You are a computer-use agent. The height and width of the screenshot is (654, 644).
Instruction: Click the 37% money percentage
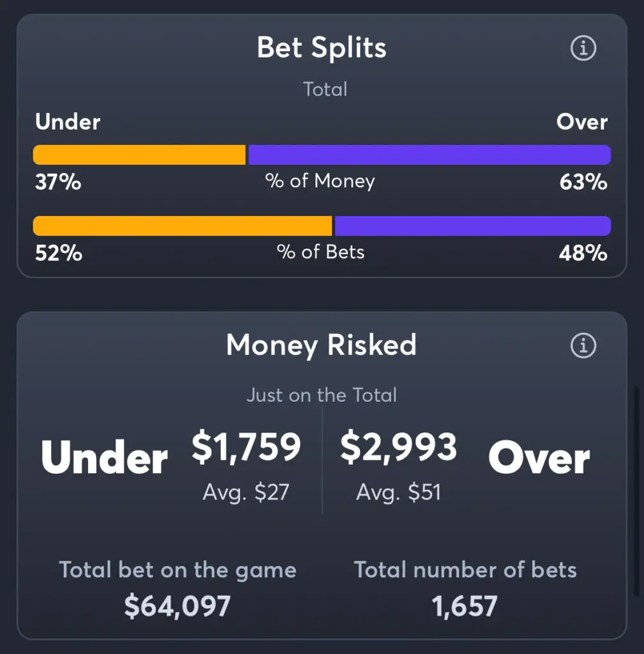(x=58, y=183)
